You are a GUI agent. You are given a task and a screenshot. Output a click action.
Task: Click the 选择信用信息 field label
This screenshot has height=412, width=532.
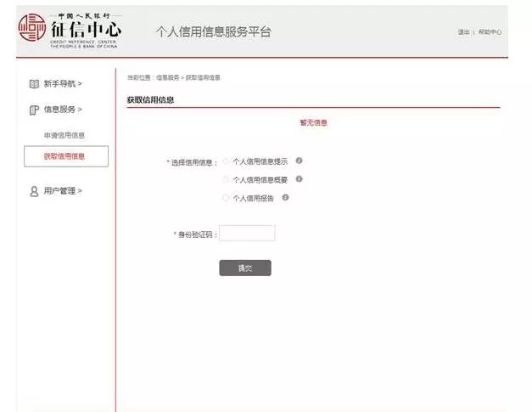(192, 163)
